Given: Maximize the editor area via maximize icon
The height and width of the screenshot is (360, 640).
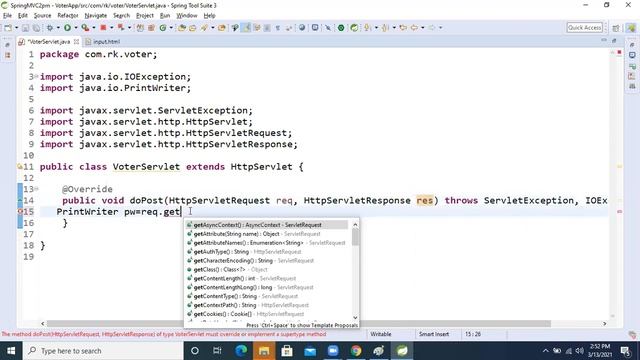Looking at the screenshot, I should [614, 40].
